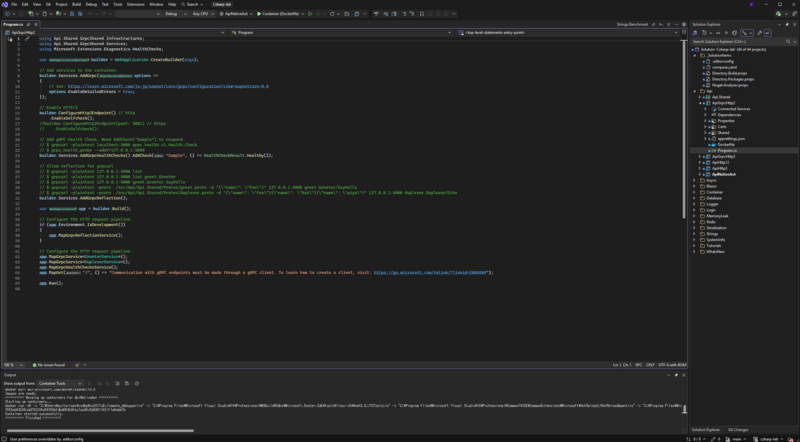Open the Extensions menu
The height and width of the screenshot is (442, 800).
tap(136, 4)
